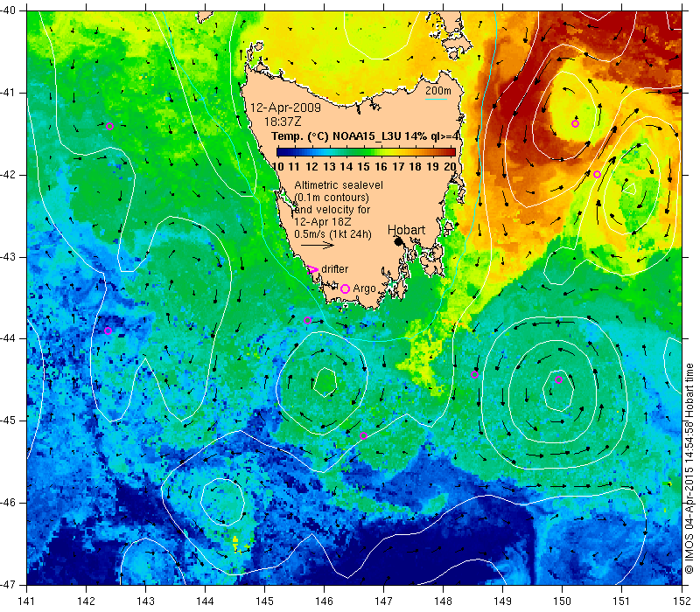The image size is (700, 612).
Task: Click the 'Altimetric sealevel' caption line
Action: [x=339, y=184]
